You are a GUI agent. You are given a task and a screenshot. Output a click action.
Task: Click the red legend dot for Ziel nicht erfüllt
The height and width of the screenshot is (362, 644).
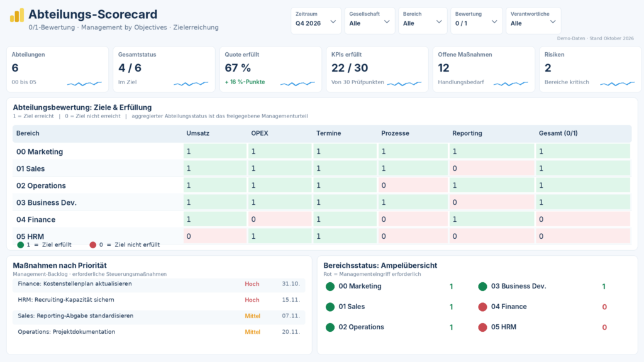pyautogui.click(x=93, y=245)
